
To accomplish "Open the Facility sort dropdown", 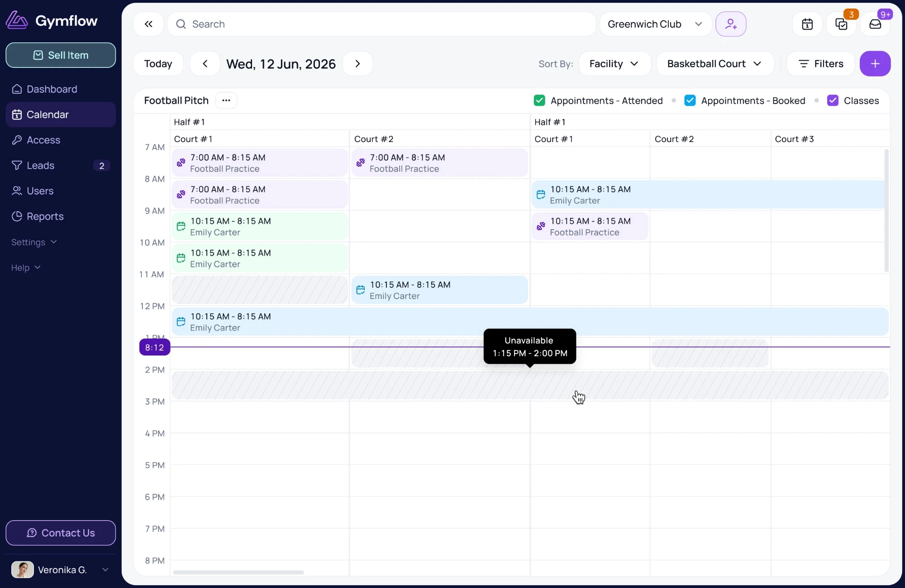I will [x=614, y=64].
